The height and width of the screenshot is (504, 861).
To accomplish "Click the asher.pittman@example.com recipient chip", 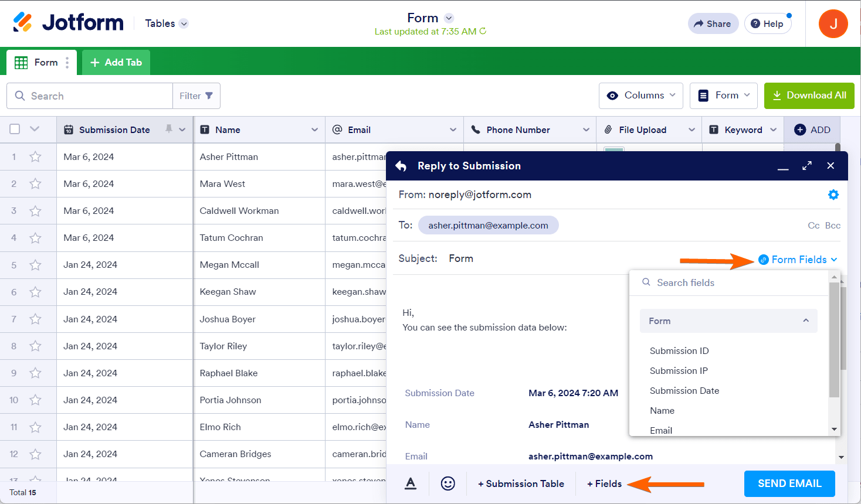I will pyautogui.click(x=488, y=225).
